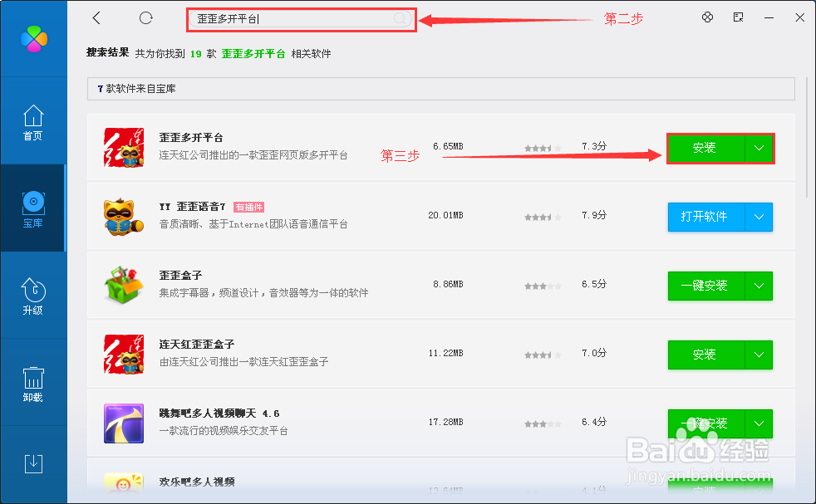Click the 有插件 tag on YY 歪歪语音7
816x504 pixels.
[x=248, y=208]
